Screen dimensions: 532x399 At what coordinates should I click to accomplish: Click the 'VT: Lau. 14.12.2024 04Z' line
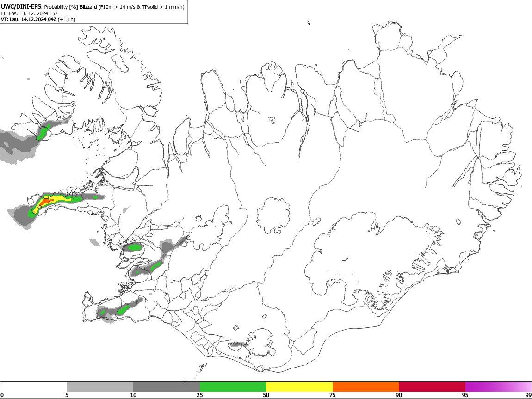tap(29, 19)
